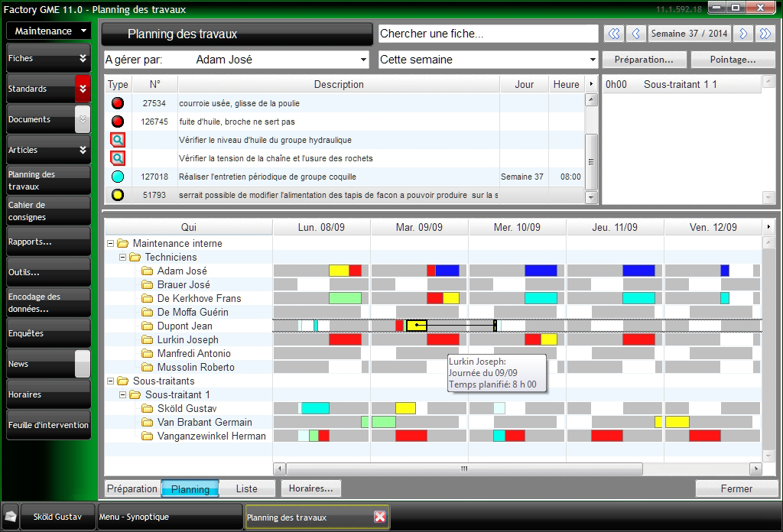Viewport: 783px width, 532px height.
Task: Click Maintenance interne folder icon
Action: (x=123, y=244)
